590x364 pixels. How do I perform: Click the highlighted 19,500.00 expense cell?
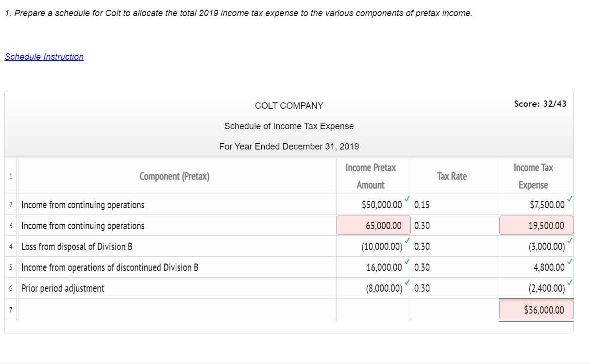tap(536, 225)
